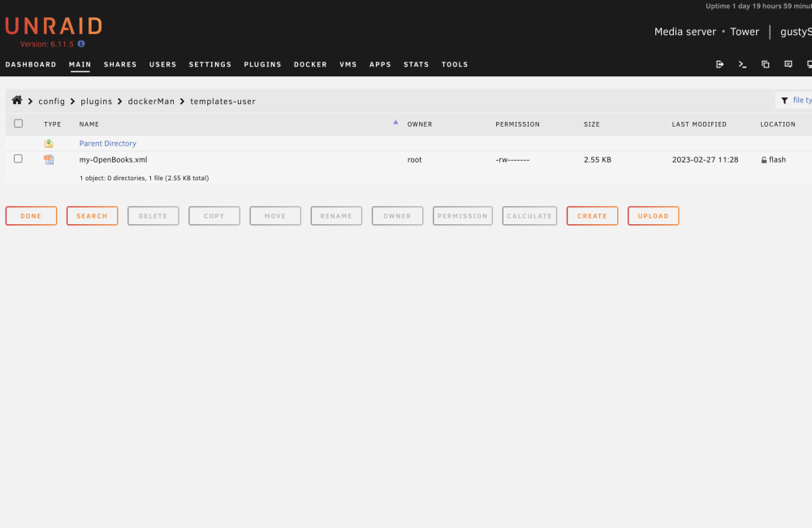Viewport: 812px width, 528px height.
Task: Switch to the Docker tab
Action: click(310, 64)
